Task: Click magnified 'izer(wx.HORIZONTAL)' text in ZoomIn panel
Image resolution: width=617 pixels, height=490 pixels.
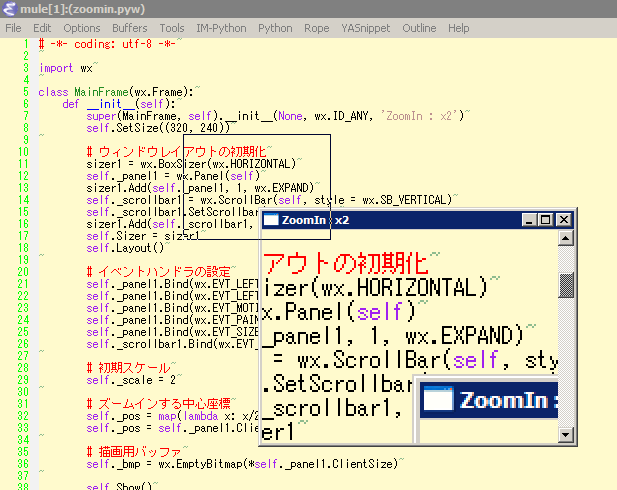Action: pos(375,288)
